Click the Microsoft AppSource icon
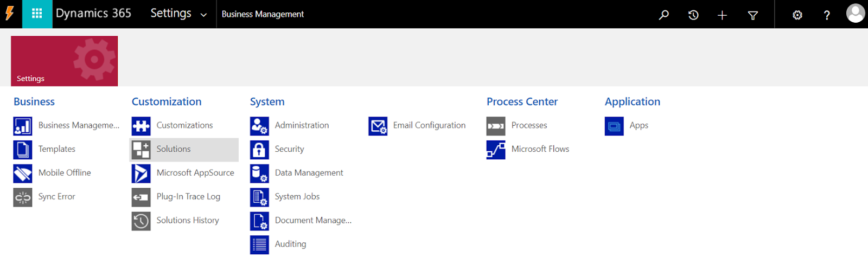The image size is (868, 257). pyautogui.click(x=141, y=174)
